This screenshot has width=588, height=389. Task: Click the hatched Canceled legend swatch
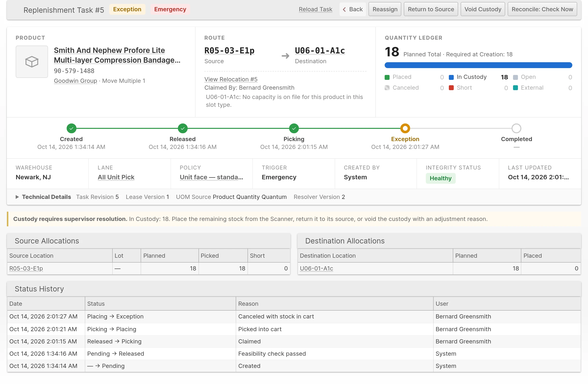click(387, 88)
